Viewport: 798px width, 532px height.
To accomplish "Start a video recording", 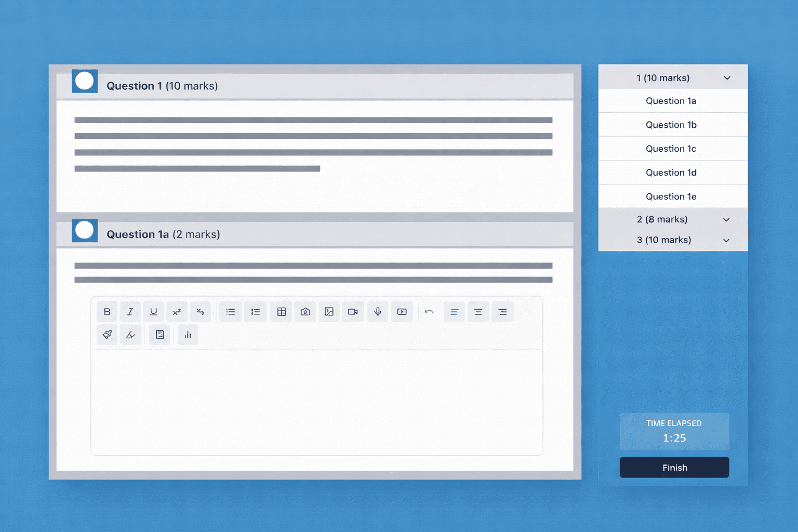I will (x=353, y=311).
